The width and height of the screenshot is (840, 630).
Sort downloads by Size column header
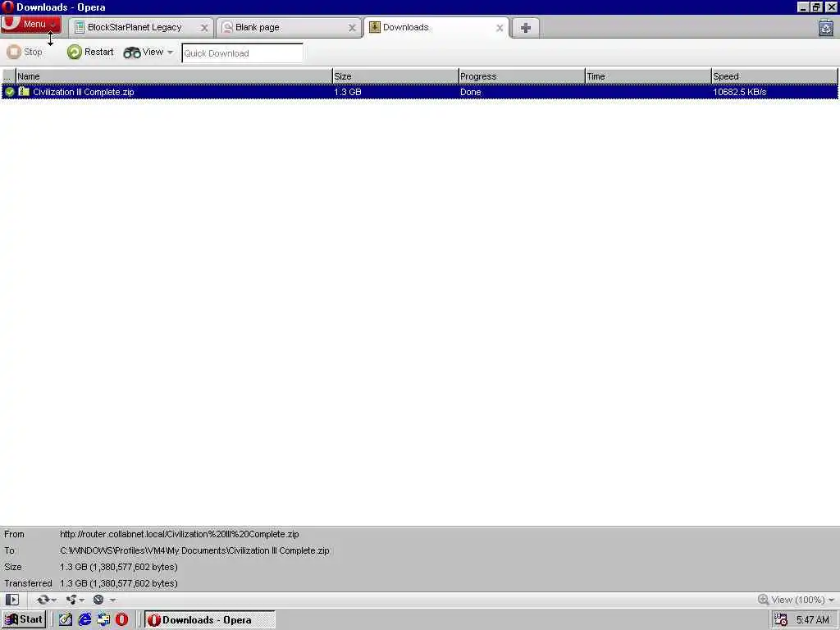[395, 76]
